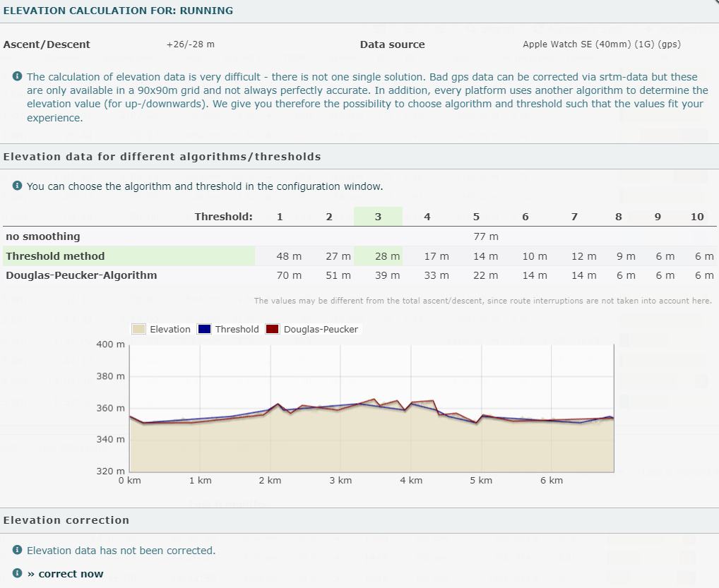
Task: Click the "Data source" label
Action: pos(393,44)
